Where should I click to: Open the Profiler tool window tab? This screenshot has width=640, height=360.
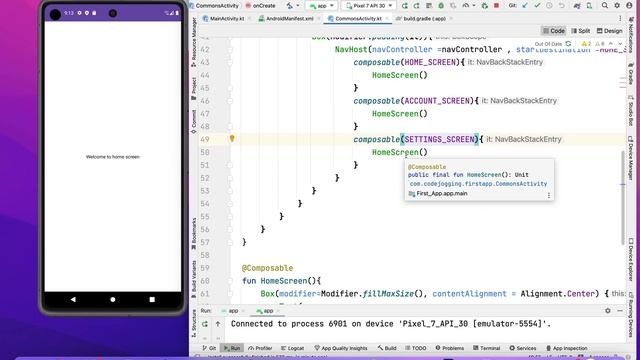260,348
